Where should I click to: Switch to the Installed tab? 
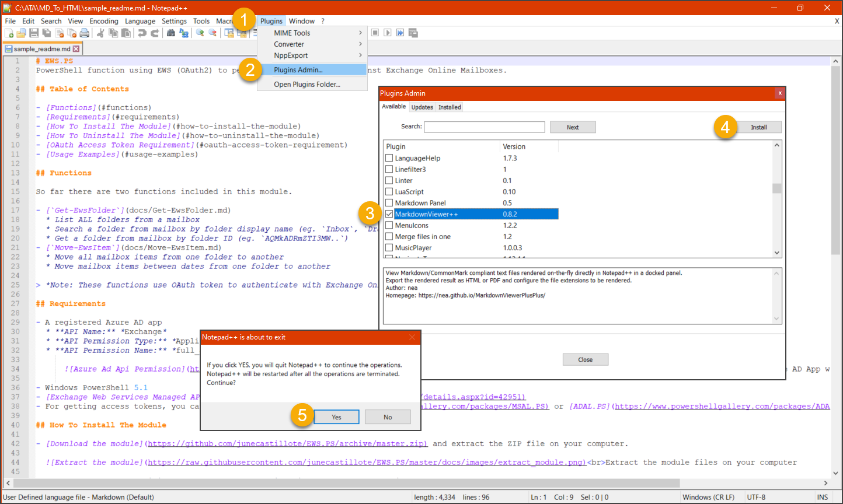click(450, 107)
